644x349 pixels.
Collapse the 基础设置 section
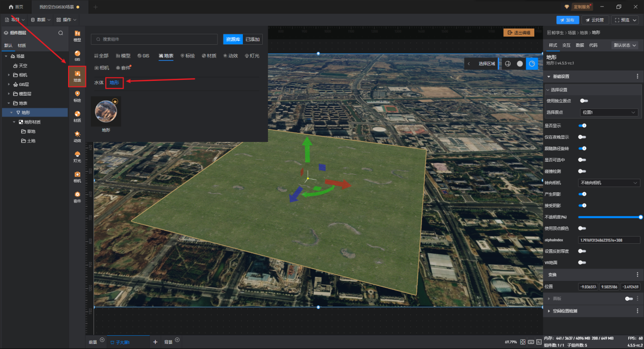[x=548, y=76]
